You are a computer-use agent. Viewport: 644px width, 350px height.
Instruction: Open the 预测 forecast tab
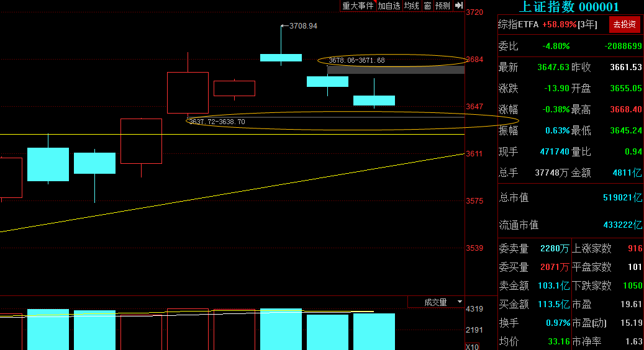tap(443, 6)
